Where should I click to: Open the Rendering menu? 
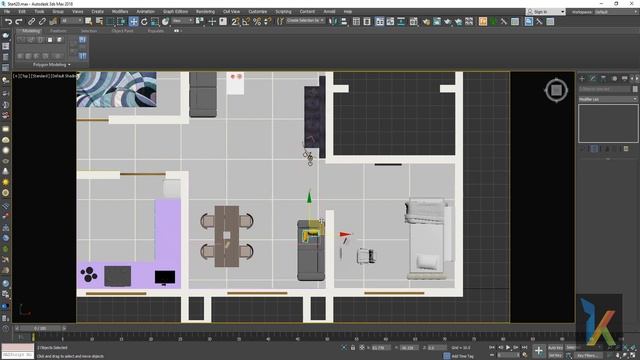[x=205, y=11]
